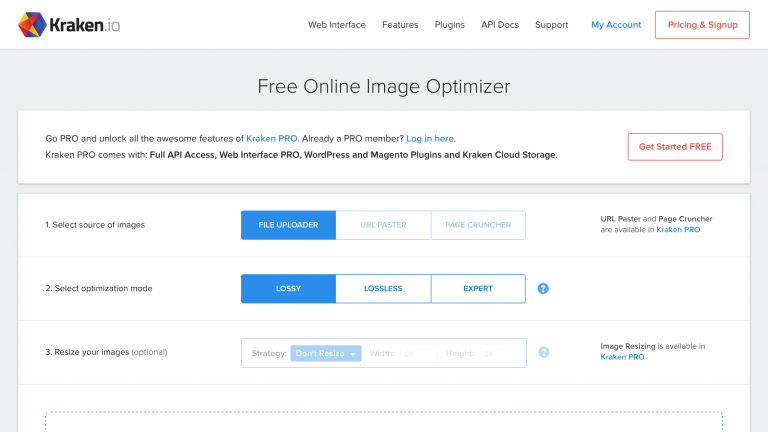
Task: Choose LOSSLESS optimization mode
Action: pyautogui.click(x=384, y=288)
